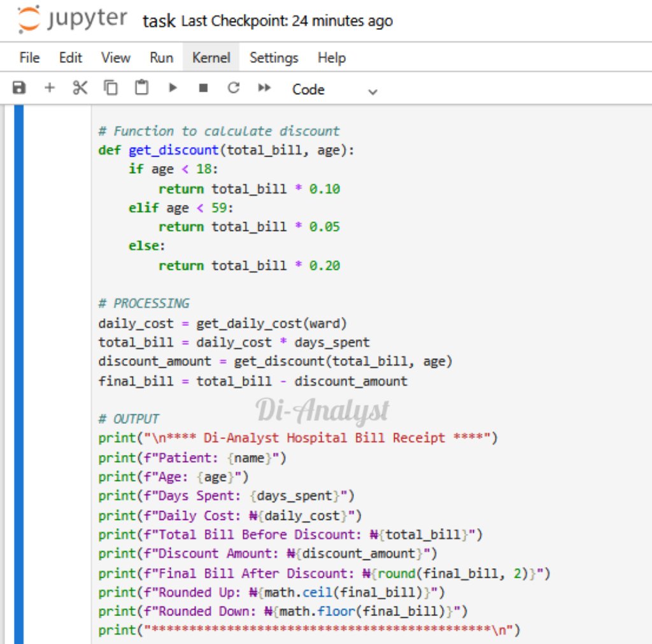The height and width of the screenshot is (644, 652).
Task: Click the blue cell selection bar
Action: pos(18,374)
